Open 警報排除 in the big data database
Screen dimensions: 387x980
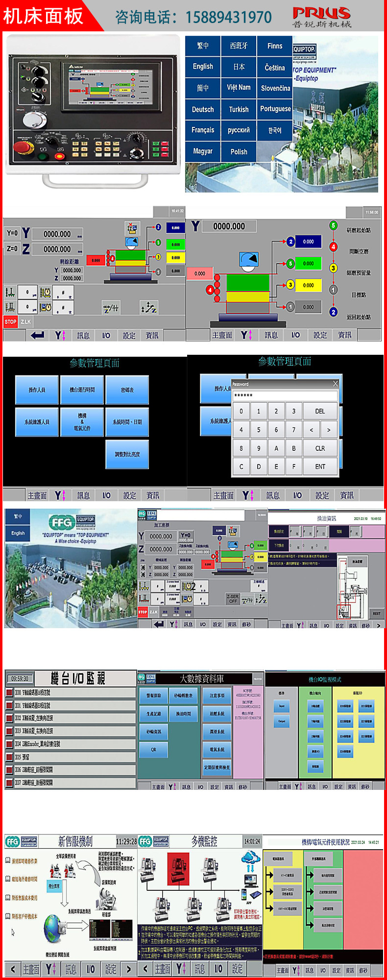pos(154,695)
